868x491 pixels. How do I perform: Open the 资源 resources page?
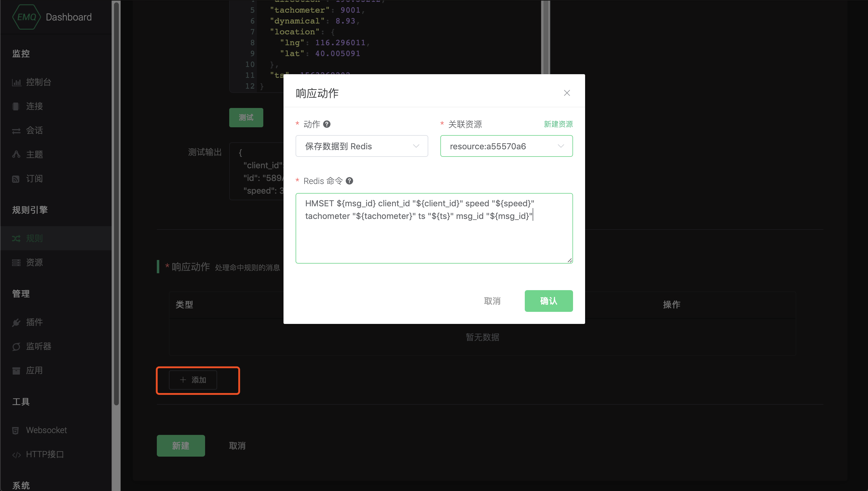(x=34, y=262)
